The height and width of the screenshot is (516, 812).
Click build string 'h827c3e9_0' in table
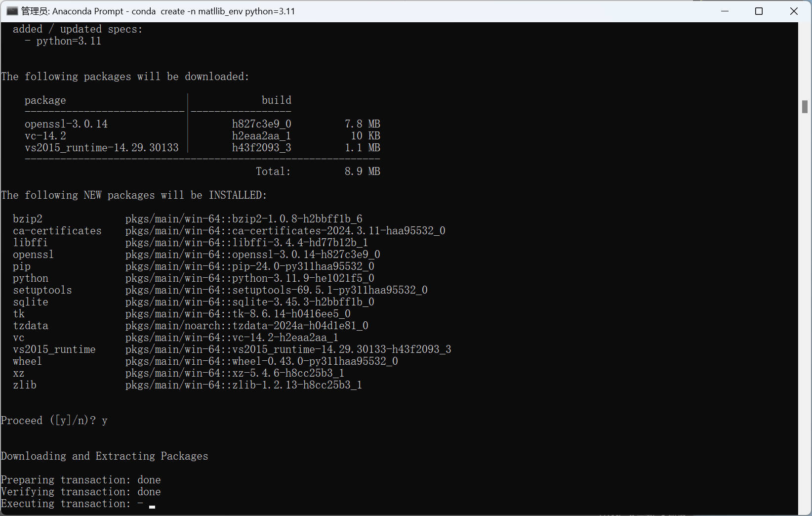[x=262, y=124]
